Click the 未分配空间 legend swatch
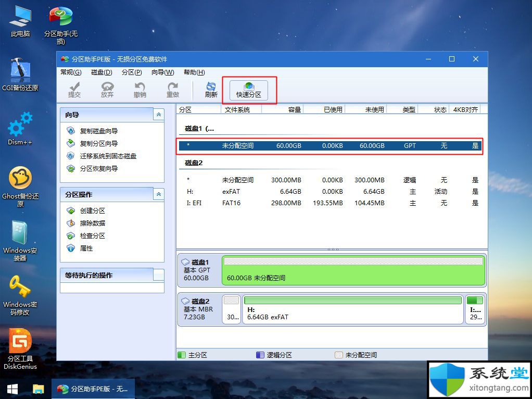Image resolution: width=532 pixels, height=399 pixels. [338, 355]
